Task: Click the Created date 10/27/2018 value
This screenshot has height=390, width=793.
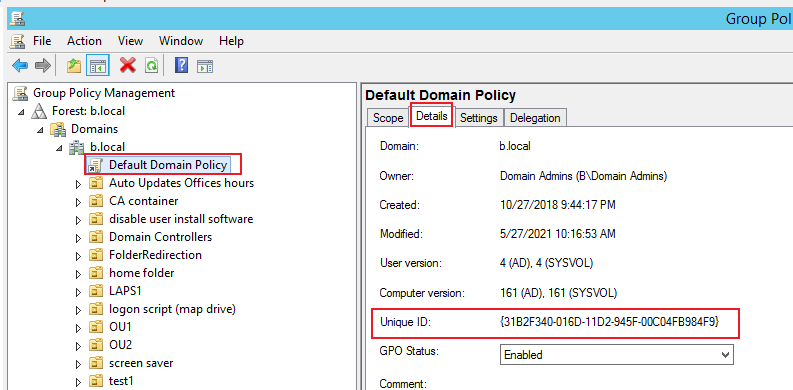Action: coord(557,205)
